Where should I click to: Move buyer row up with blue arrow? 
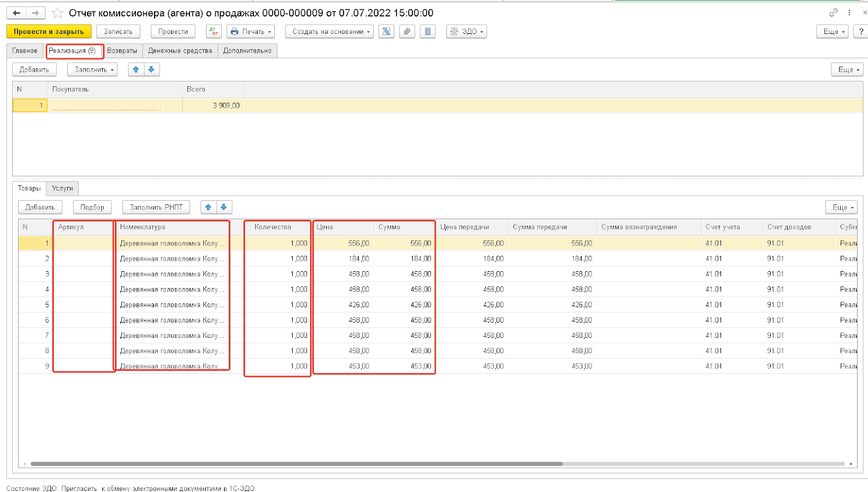coord(136,69)
